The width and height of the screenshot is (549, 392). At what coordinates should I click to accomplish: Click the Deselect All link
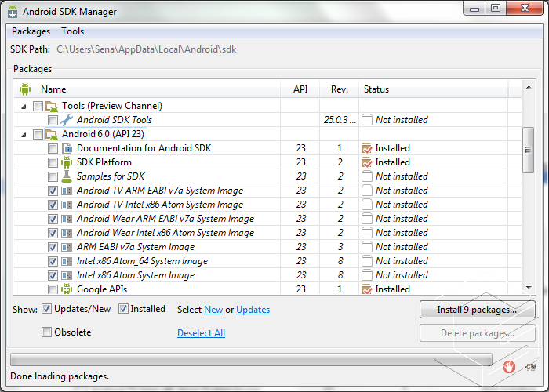click(x=201, y=333)
